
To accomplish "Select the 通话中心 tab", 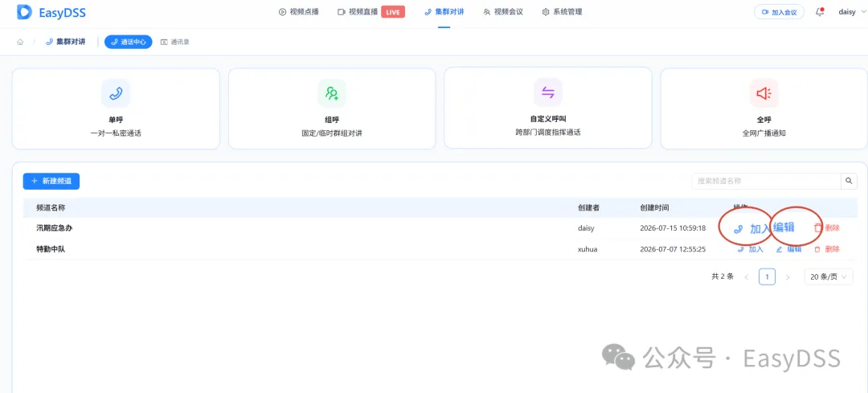I will click(128, 42).
